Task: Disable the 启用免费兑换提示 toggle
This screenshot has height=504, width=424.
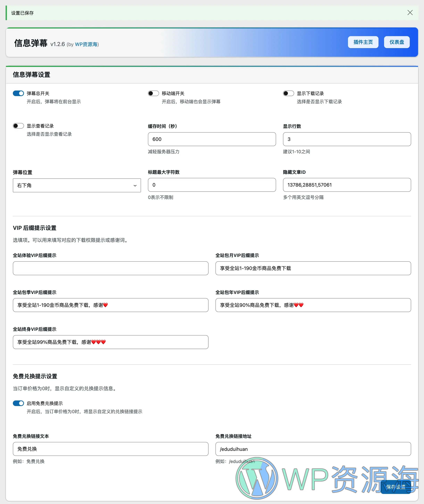Action: pyautogui.click(x=18, y=403)
